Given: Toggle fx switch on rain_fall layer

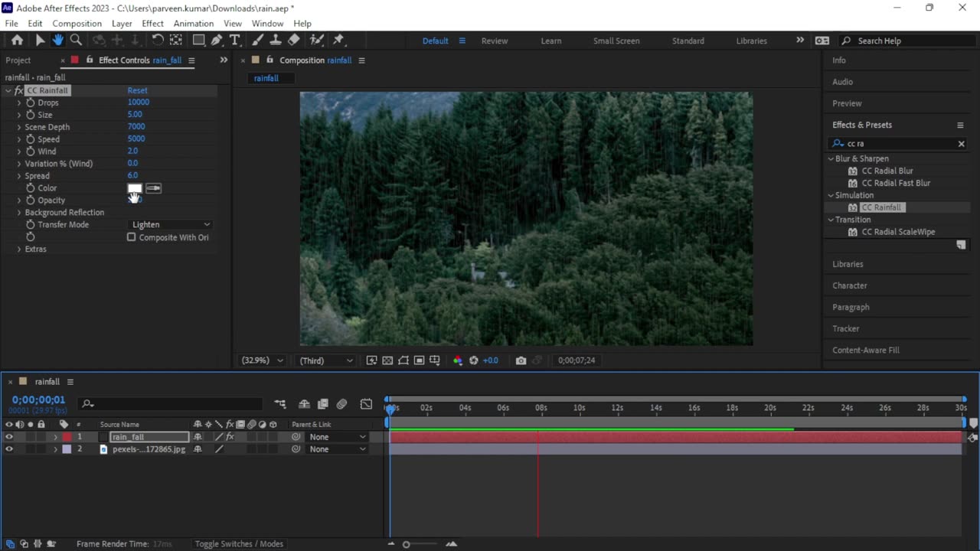Looking at the screenshot, I should point(230,437).
